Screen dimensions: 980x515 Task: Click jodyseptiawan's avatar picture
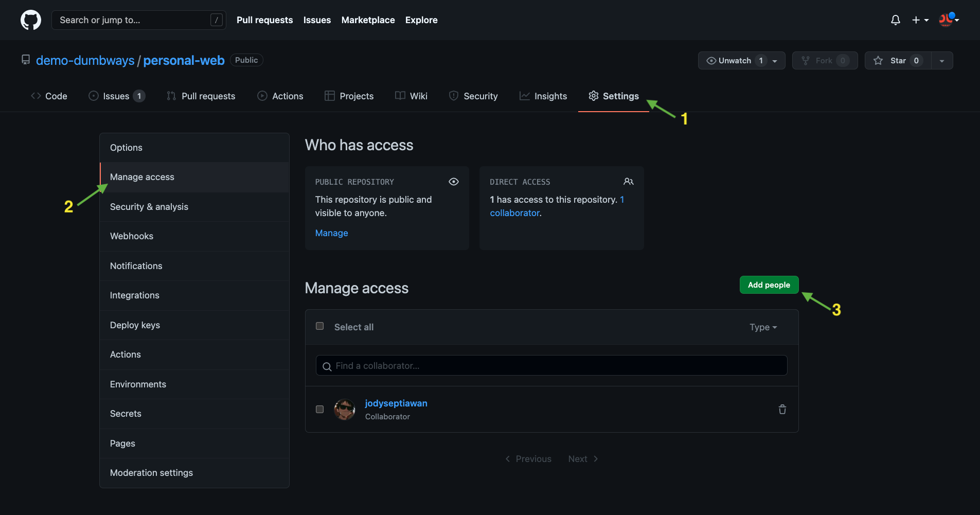point(345,410)
